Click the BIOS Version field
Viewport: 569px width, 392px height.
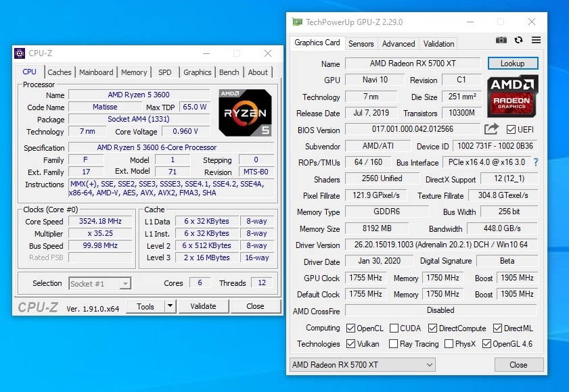pos(413,129)
